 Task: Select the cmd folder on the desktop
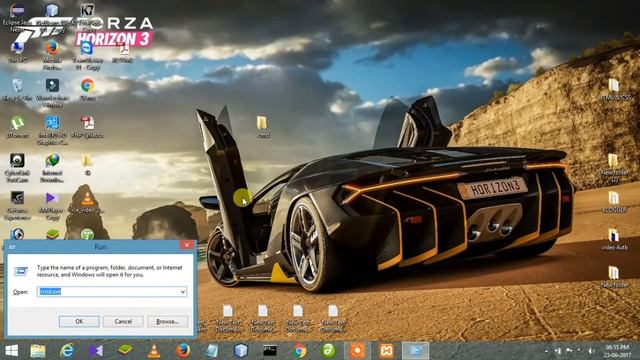tap(262, 127)
